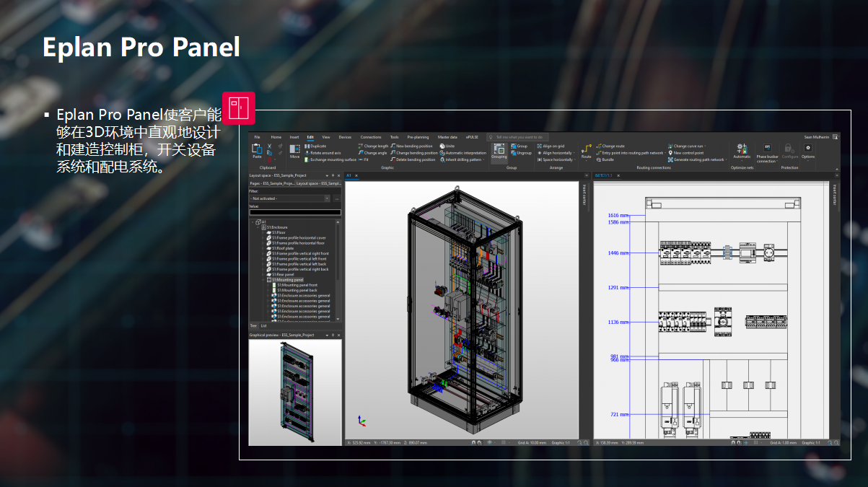Click Delete bending position
Screen dimensions: 868x487
(413, 159)
